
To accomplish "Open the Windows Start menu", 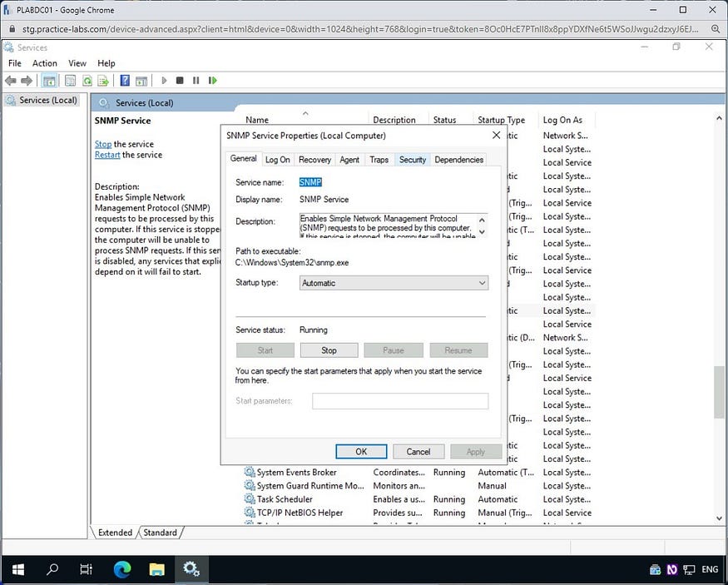I will click(x=18, y=569).
